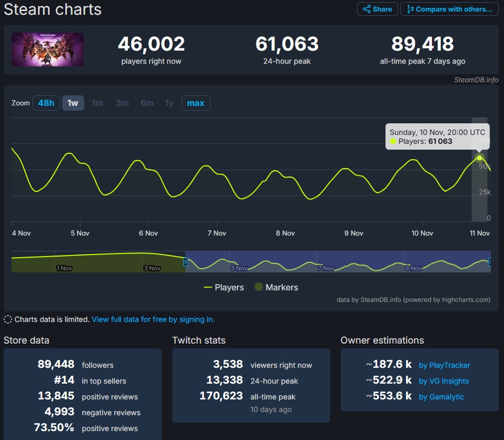Click the Share button
504x440 pixels.
tap(378, 9)
